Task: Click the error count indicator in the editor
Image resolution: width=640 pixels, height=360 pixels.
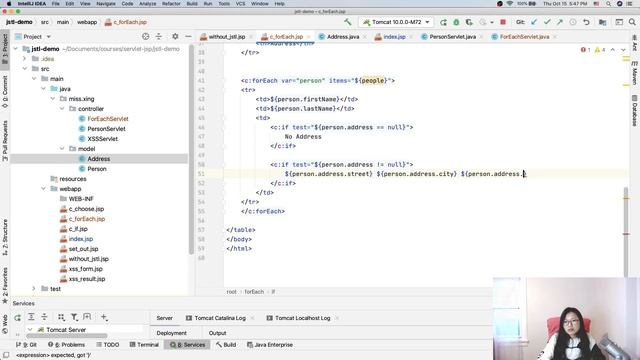Action: click(585, 50)
